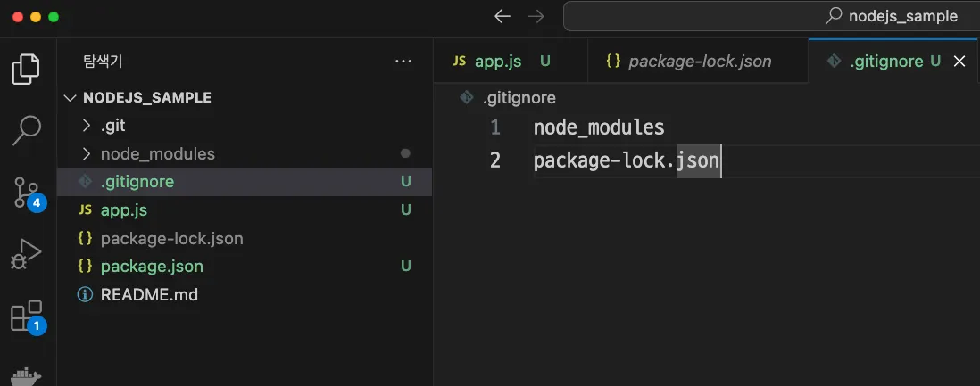Open the Docker view icon
This screenshot has width=980, height=386.
click(x=26, y=374)
